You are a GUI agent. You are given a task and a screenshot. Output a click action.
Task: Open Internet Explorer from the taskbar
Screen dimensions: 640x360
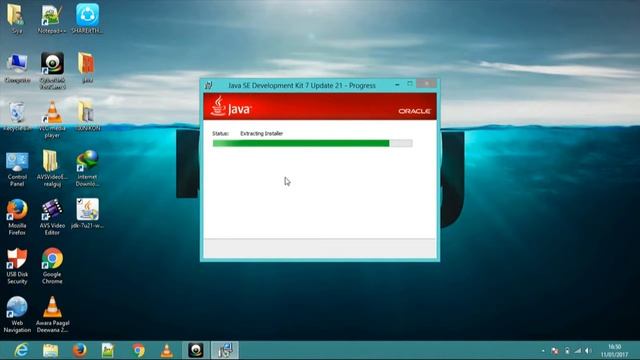(x=21, y=350)
